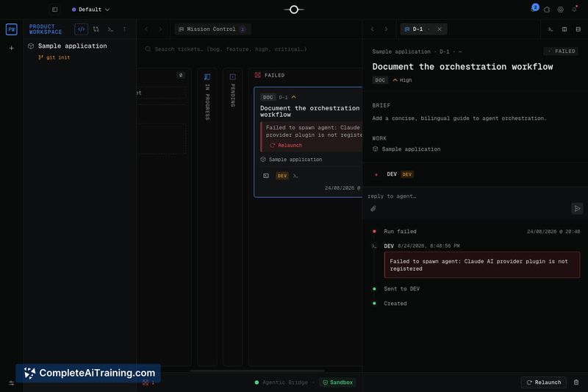Go forward in the ticket detail pane
The height and width of the screenshot is (392, 588).
pyautogui.click(x=387, y=29)
